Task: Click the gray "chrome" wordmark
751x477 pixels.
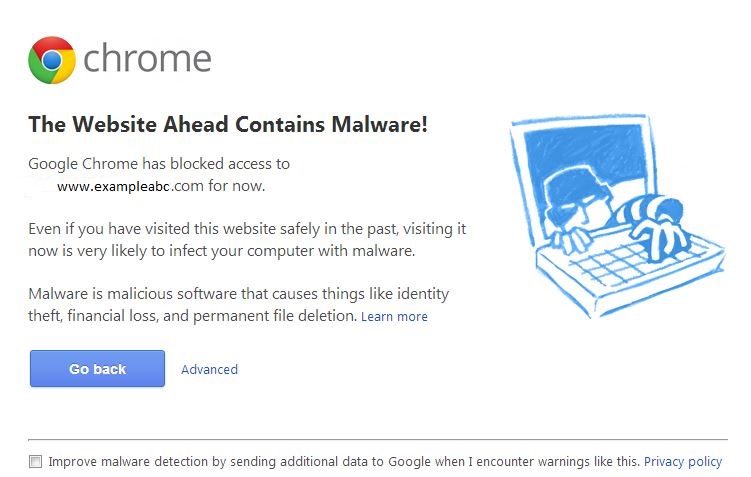Action: click(147, 59)
